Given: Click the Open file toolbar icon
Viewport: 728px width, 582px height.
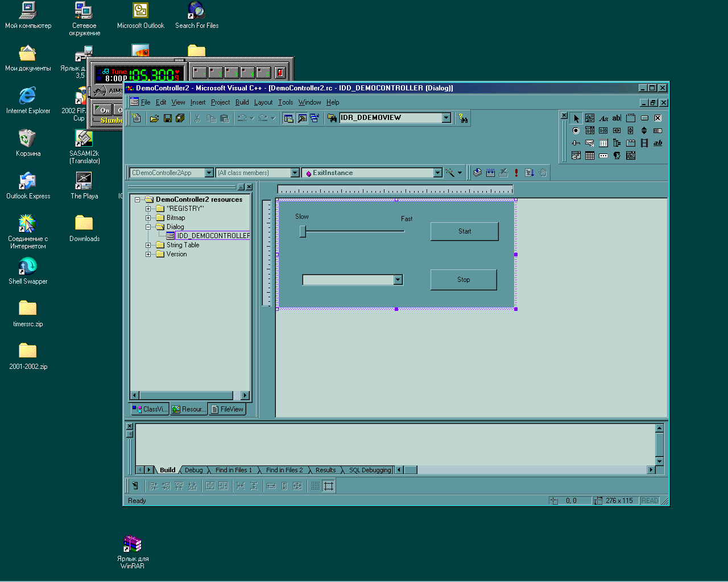Looking at the screenshot, I should 154,118.
